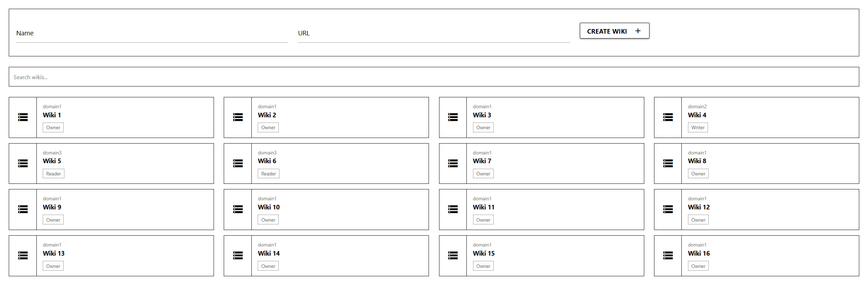This screenshot has height=285, width=868.
Task: Click the list icon on Wiki 2 card
Action: click(237, 117)
